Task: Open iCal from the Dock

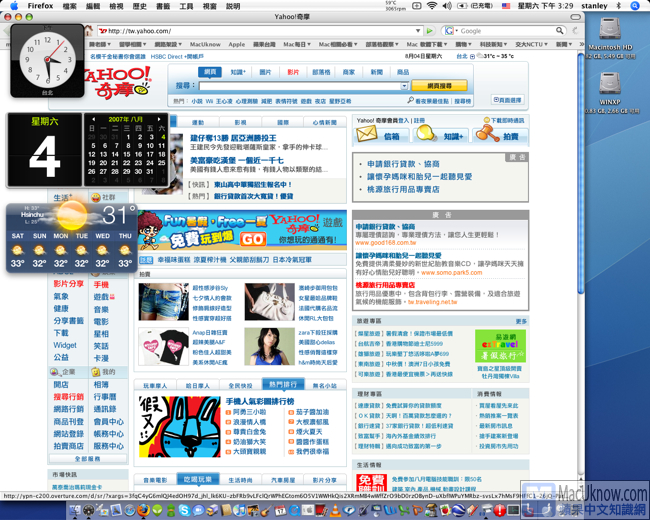Action: (x=280, y=510)
